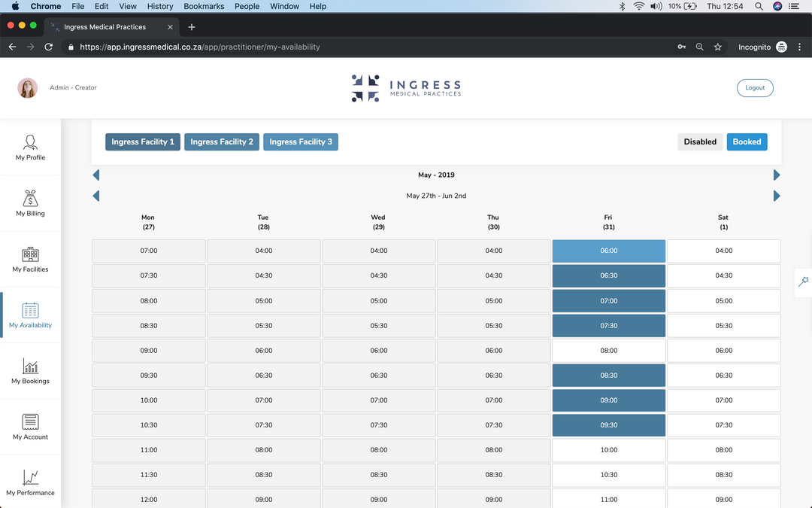812x508 pixels.
Task: Move to the next week arrow
Action: click(777, 196)
